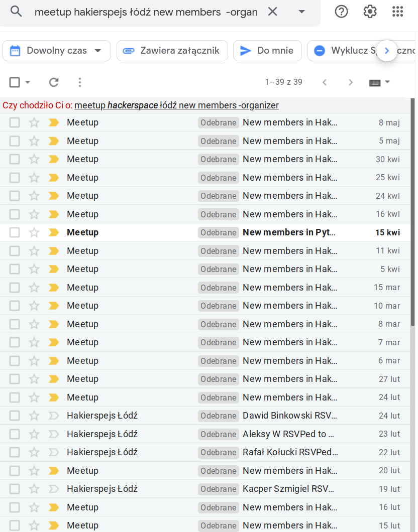Mark Dawid Binkowski email as important
Screen dimensions: 418x532
[x=54, y=416]
